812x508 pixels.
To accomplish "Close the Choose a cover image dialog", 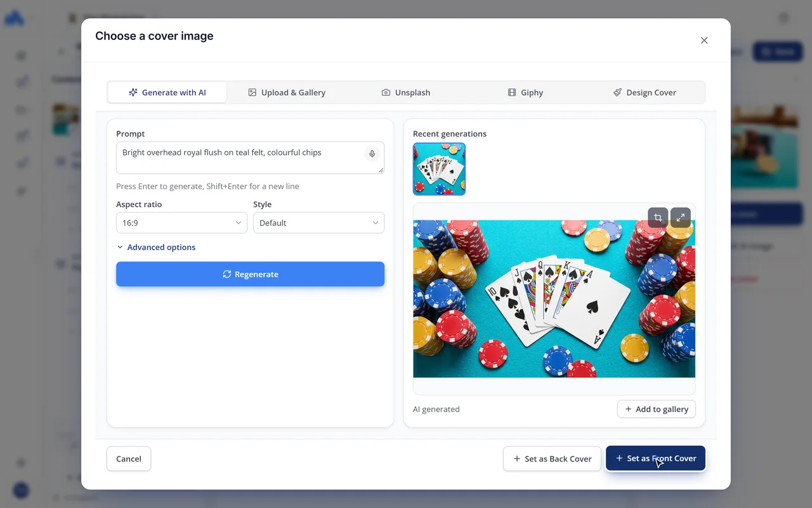I will coord(704,40).
